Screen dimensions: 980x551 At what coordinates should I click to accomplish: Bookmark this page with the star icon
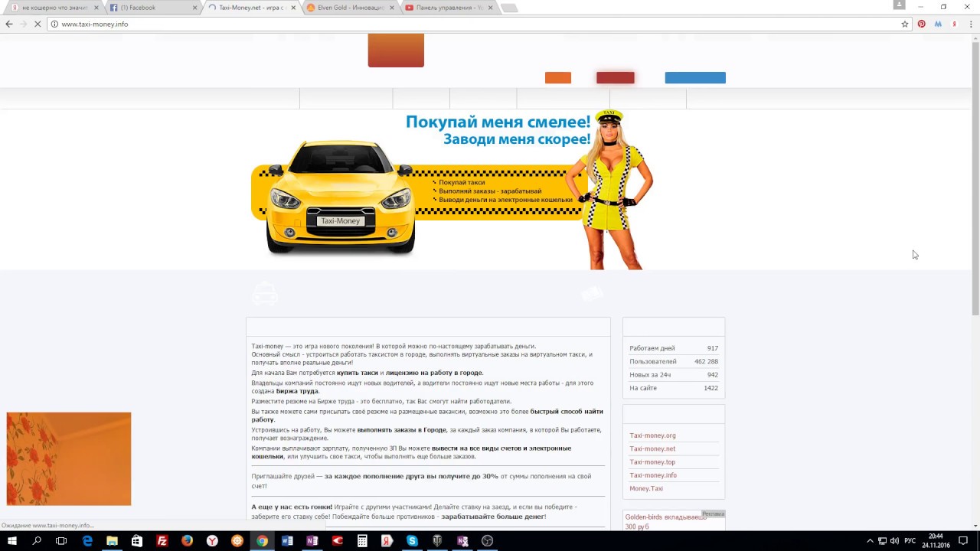point(904,24)
